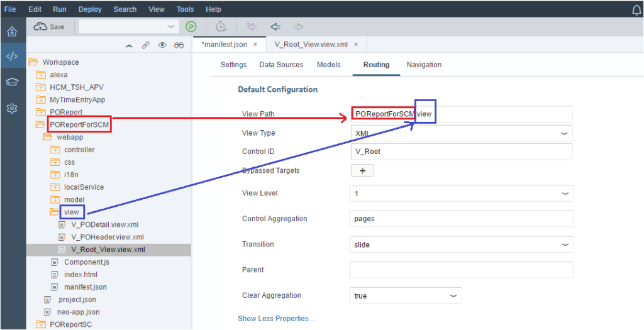Click the Control ID field with V_Root
644x330 pixels.
(461, 151)
